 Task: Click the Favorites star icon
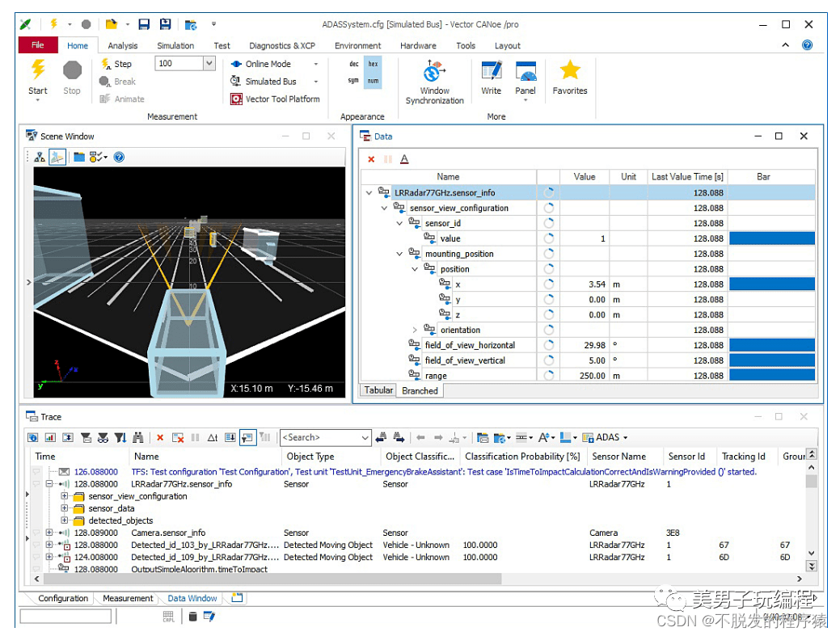(569, 70)
